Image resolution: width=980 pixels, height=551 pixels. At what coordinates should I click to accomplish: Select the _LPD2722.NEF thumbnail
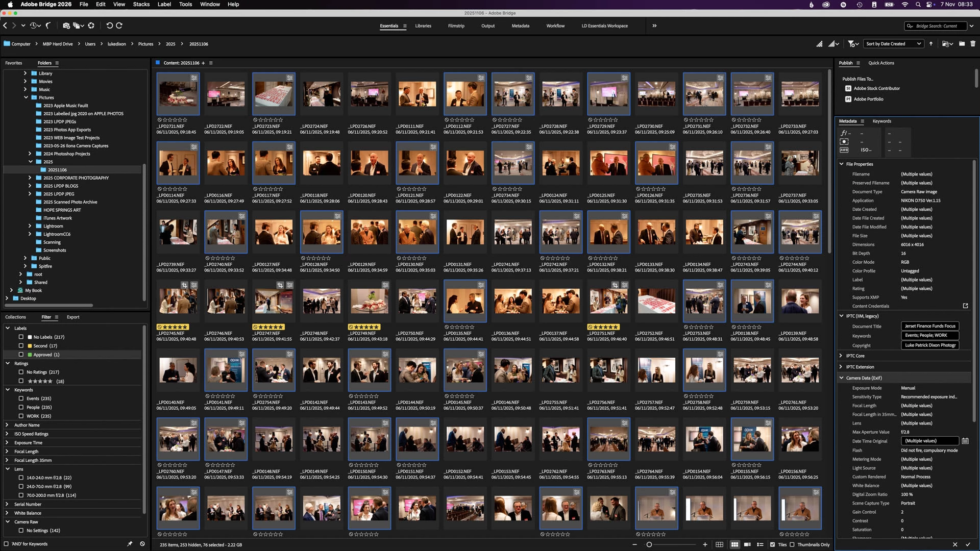(226, 94)
